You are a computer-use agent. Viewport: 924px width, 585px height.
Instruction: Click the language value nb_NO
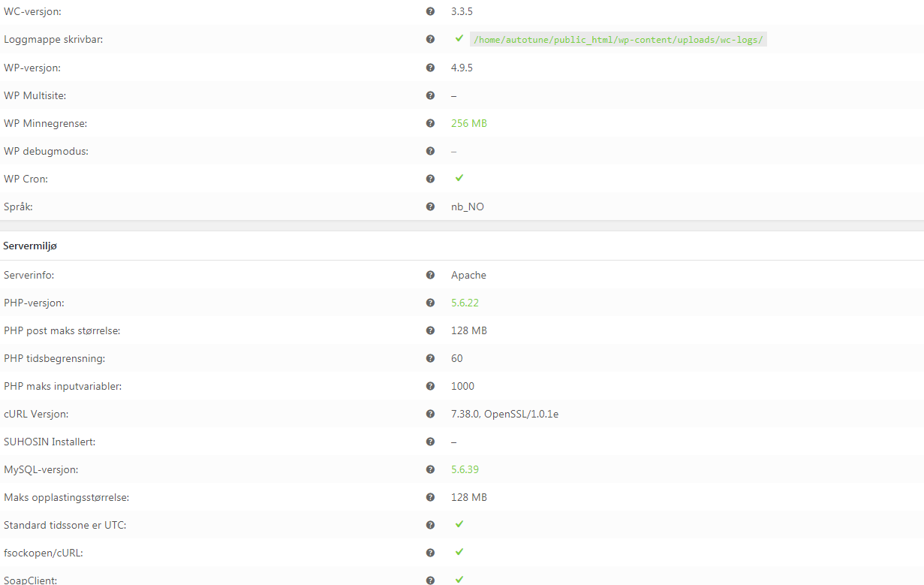468,207
